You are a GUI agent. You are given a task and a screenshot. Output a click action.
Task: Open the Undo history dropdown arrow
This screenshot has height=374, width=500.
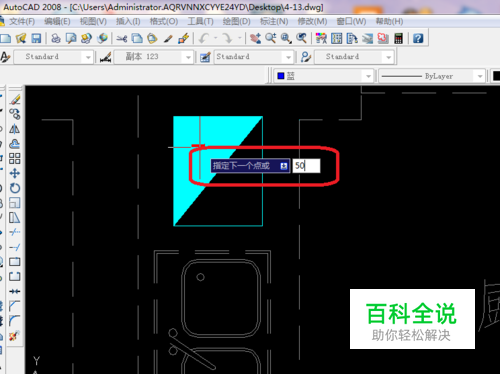click(x=215, y=38)
